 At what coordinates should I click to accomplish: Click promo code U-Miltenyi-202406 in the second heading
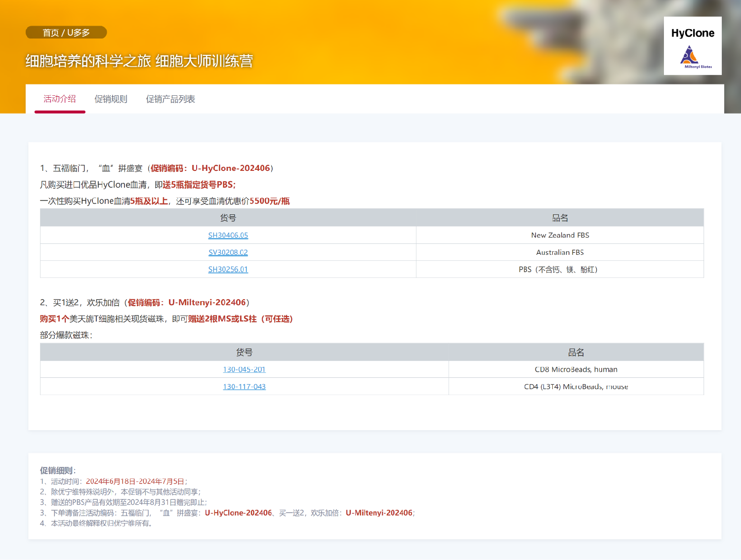(207, 303)
